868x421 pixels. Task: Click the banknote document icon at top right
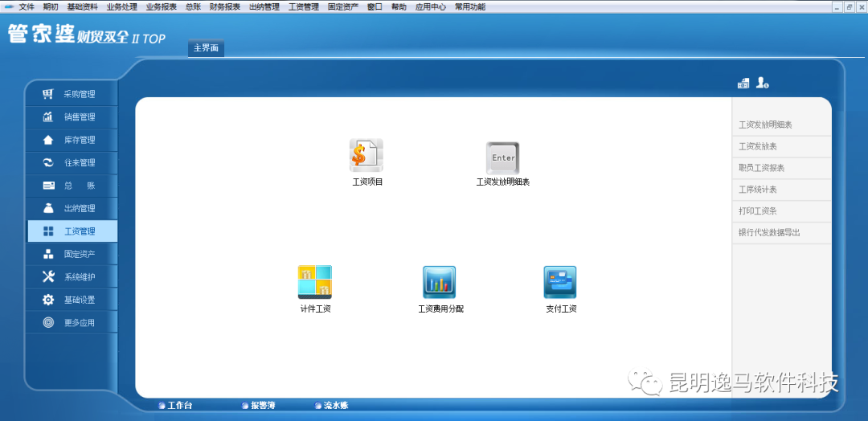click(743, 83)
